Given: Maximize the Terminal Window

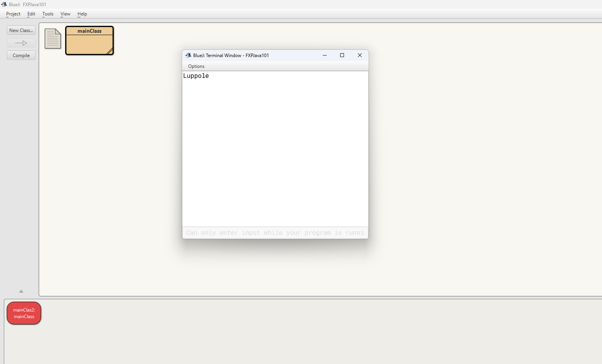Looking at the screenshot, I should pos(342,55).
